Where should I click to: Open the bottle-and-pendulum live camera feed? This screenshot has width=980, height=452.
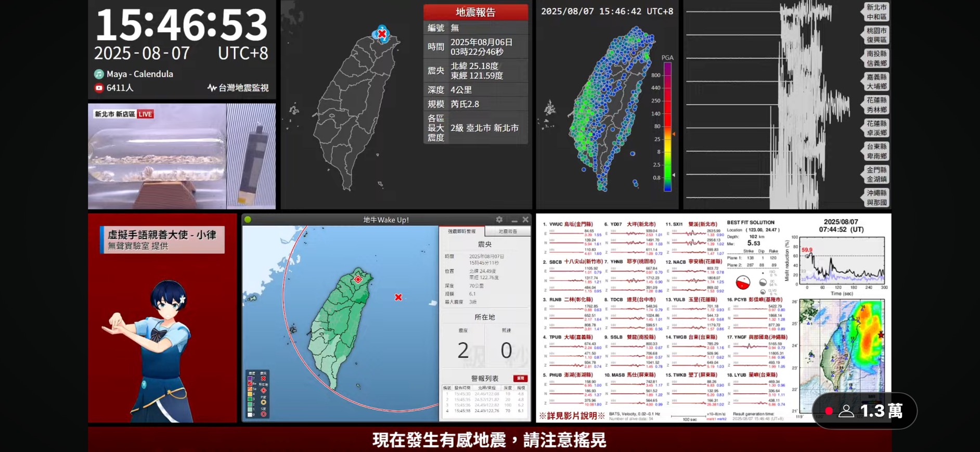(182, 156)
